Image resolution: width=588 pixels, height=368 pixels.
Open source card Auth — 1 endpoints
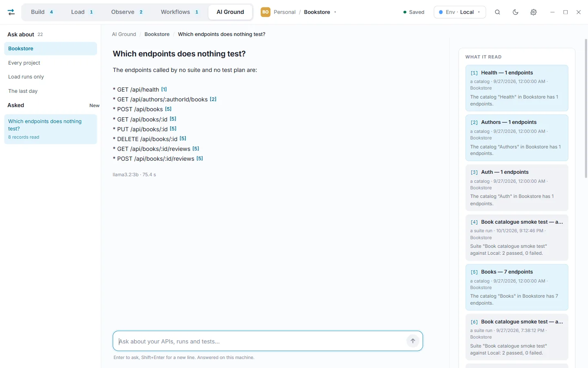(517, 188)
